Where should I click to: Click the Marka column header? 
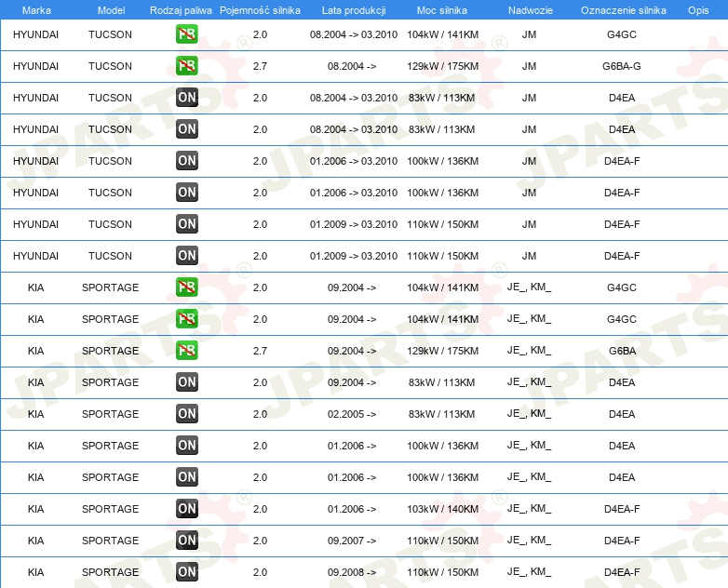pos(36,10)
